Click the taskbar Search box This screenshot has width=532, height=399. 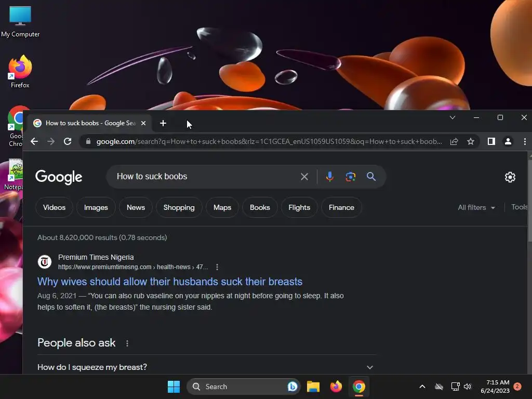[244, 387]
